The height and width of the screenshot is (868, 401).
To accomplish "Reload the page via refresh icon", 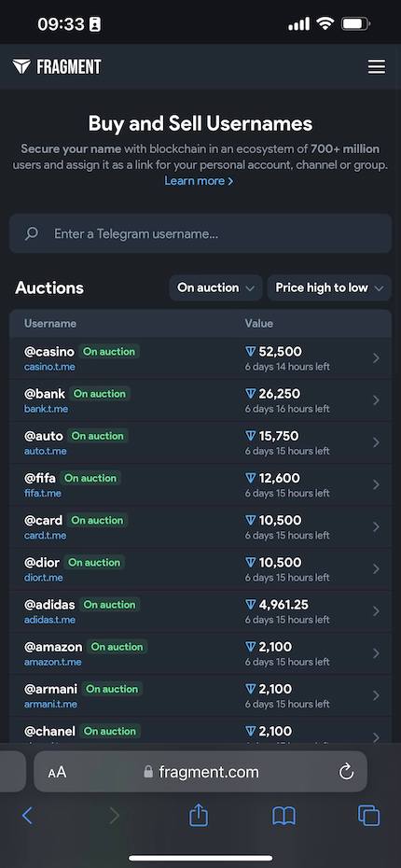I will coord(346,772).
